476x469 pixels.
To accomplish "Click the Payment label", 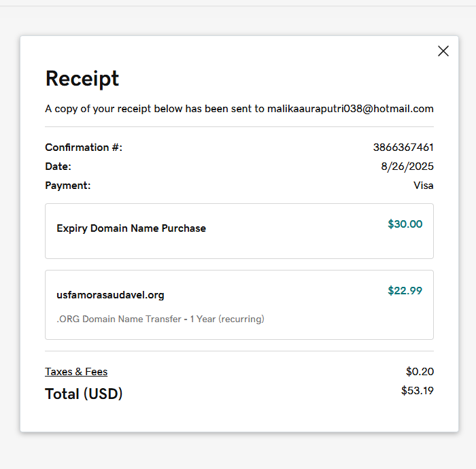I will click(x=67, y=186).
